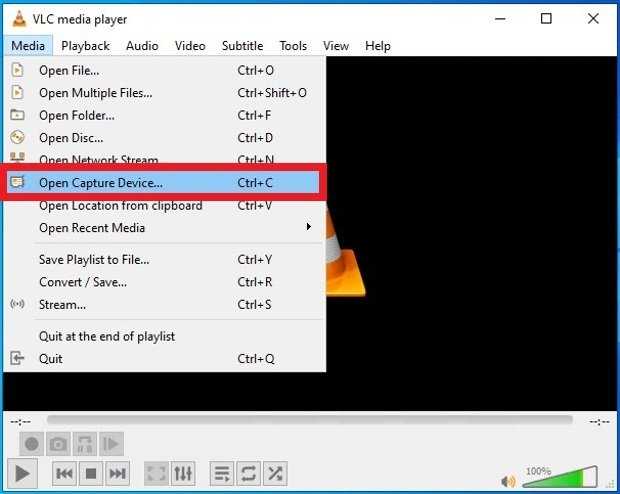The width and height of the screenshot is (620, 494).
Task: Open the Audio menu
Action: pyautogui.click(x=142, y=46)
